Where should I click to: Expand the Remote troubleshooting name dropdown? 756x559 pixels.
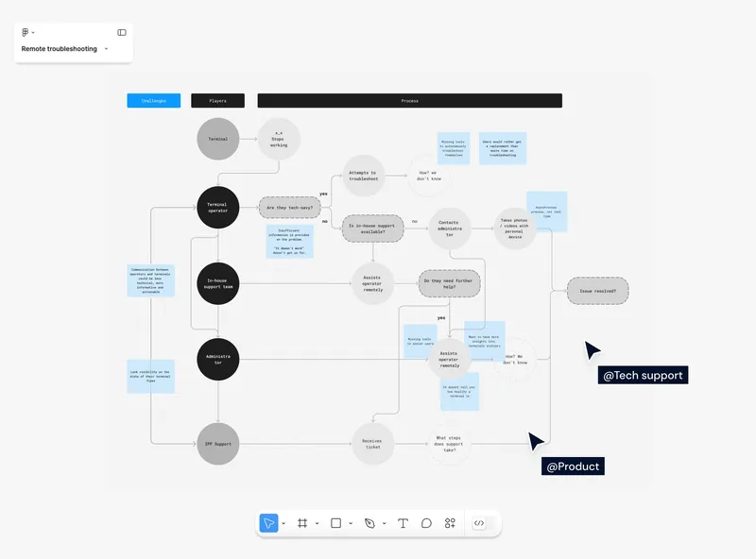click(106, 49)
